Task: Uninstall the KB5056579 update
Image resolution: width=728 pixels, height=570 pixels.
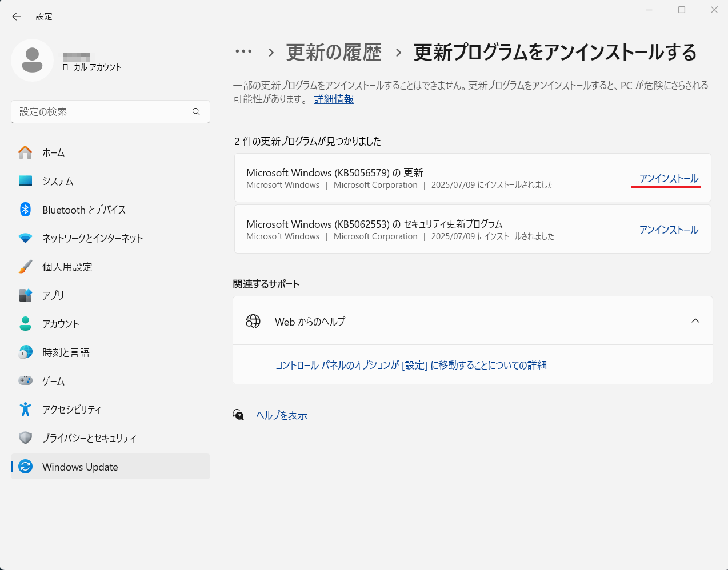Action: [x=669, y=178]
